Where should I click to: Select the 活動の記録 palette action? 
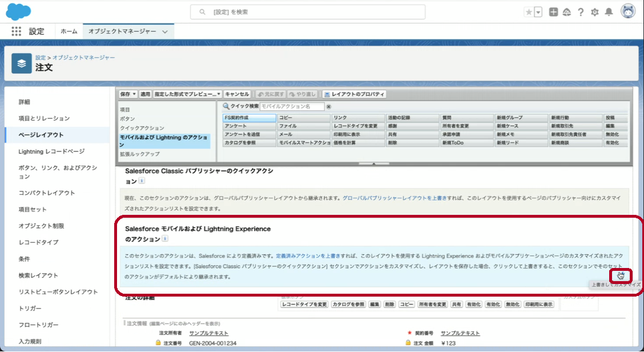(x=412, y=118)
